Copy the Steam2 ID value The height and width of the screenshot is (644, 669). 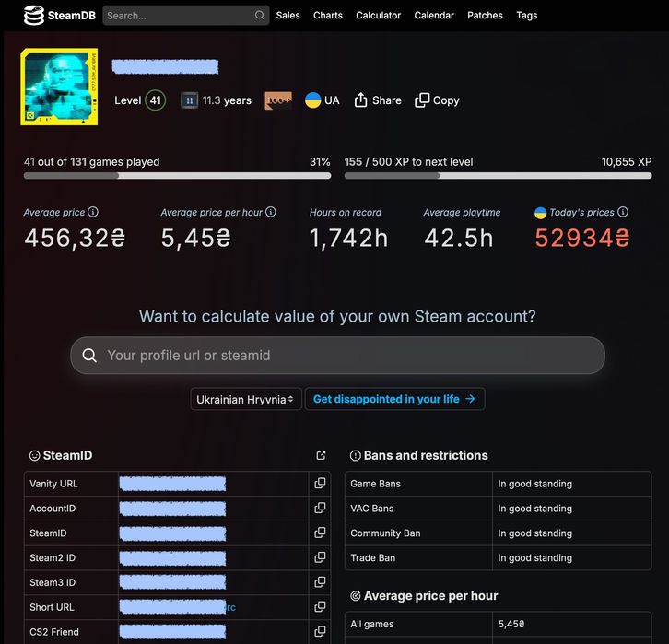(320, 557)
